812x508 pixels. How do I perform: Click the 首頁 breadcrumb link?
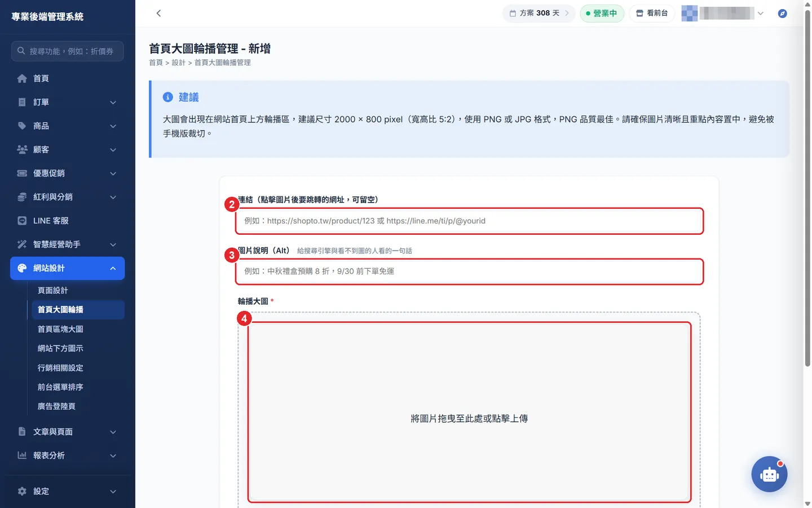[x=156, y=63]
